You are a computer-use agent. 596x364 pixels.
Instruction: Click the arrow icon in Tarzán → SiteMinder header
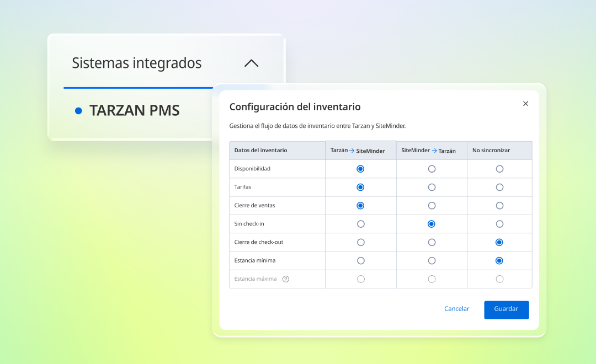pyautogui.click(x=352, y=151)
